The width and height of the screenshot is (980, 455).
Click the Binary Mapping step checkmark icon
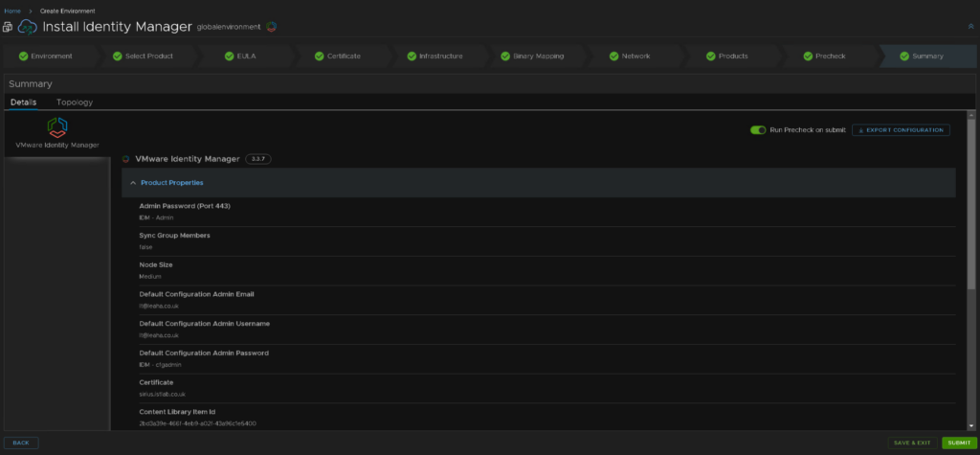[505, 57]
